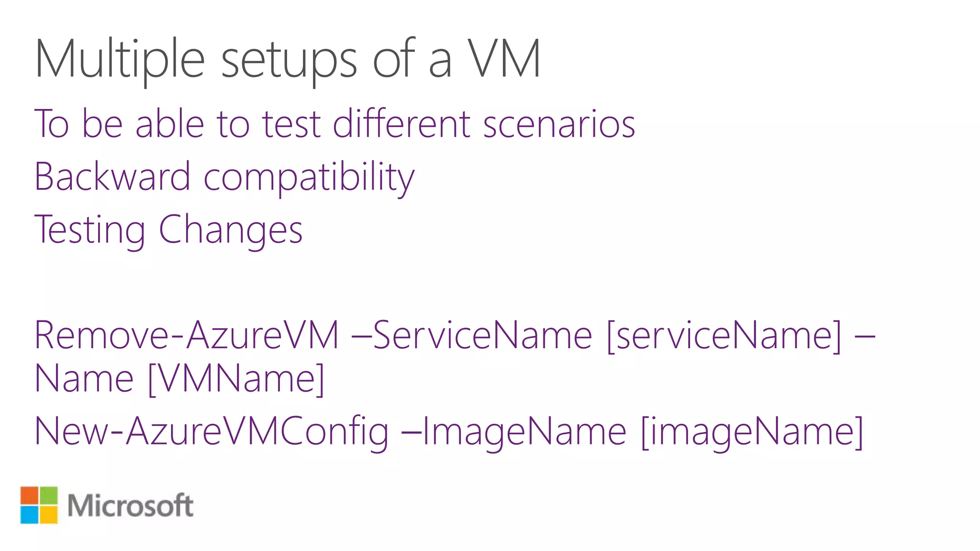Click the Name [VMName] parameter text
The width and height of the screenshot is (980, 551).
coord(180,379)
